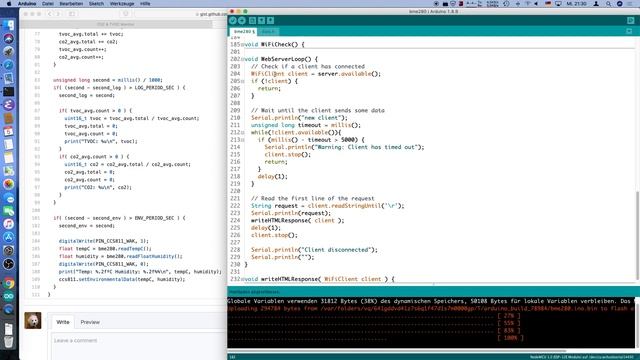The height and width of the screenshot is (360, 640).
Task: Open Arduino infinity icon in Dock
Action: (x=9, y=296)
